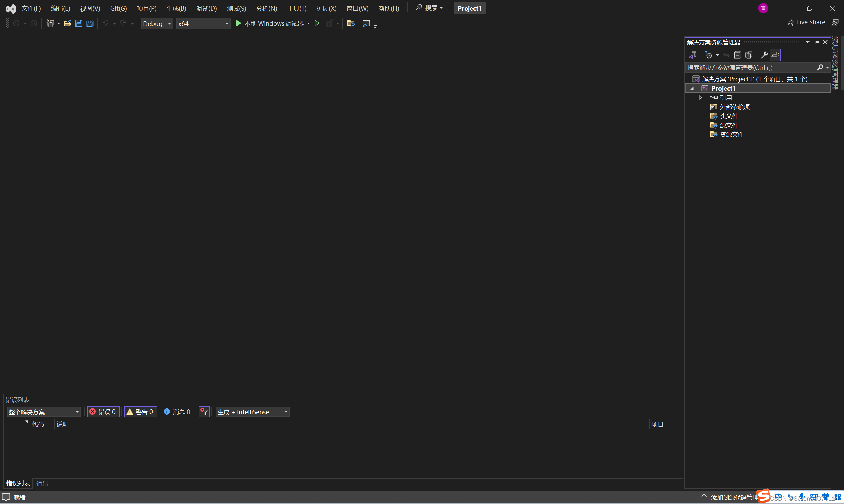Click Collapse All in Solution Explorer
844x504 pixels.
point(737,55)
